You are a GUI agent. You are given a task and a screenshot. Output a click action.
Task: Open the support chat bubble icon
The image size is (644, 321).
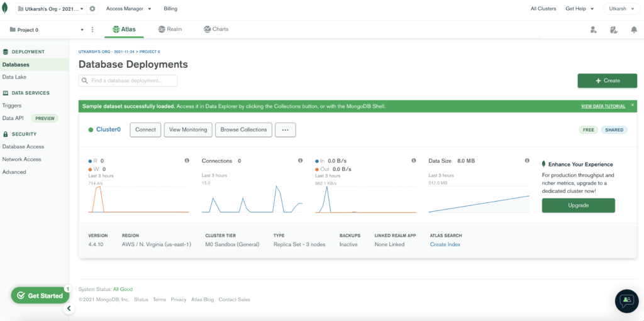click(626, 301)
